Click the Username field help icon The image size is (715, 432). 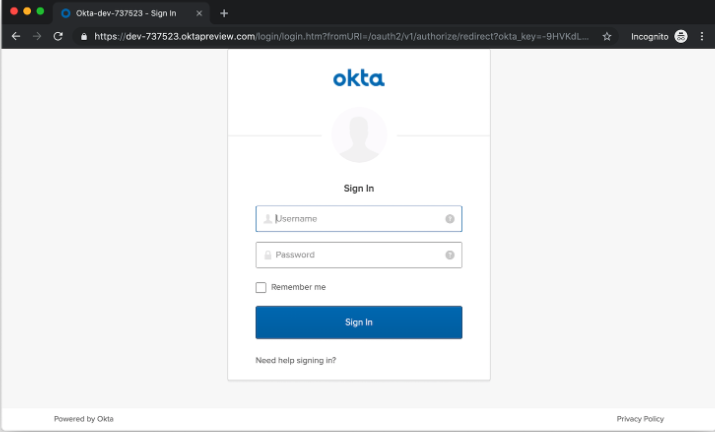click(450, 219)
